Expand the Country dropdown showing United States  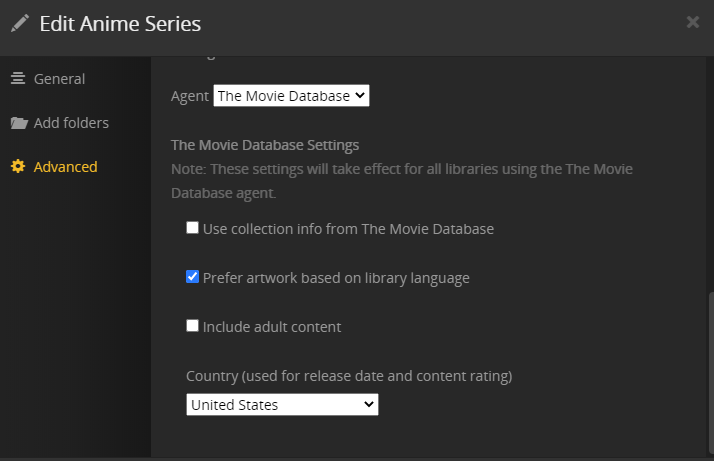(x=282, y=405)
